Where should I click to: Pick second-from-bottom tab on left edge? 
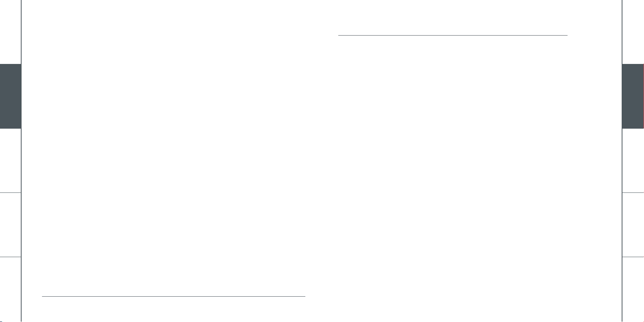point(10,225)
